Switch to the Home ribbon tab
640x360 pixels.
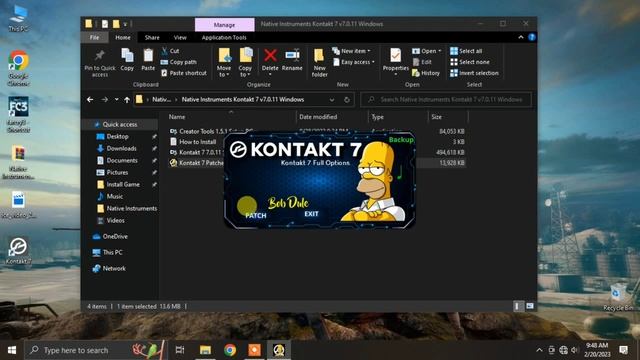click(123, 38)
